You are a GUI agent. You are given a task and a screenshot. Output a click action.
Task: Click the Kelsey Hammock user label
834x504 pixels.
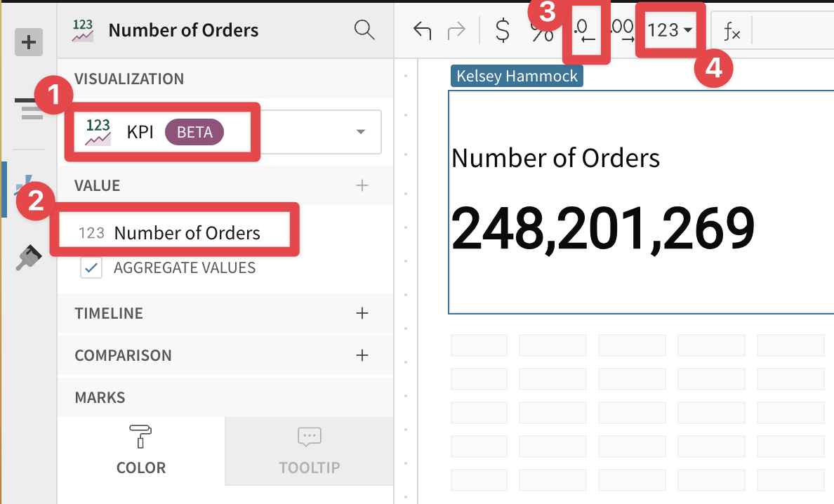(517, 76)
